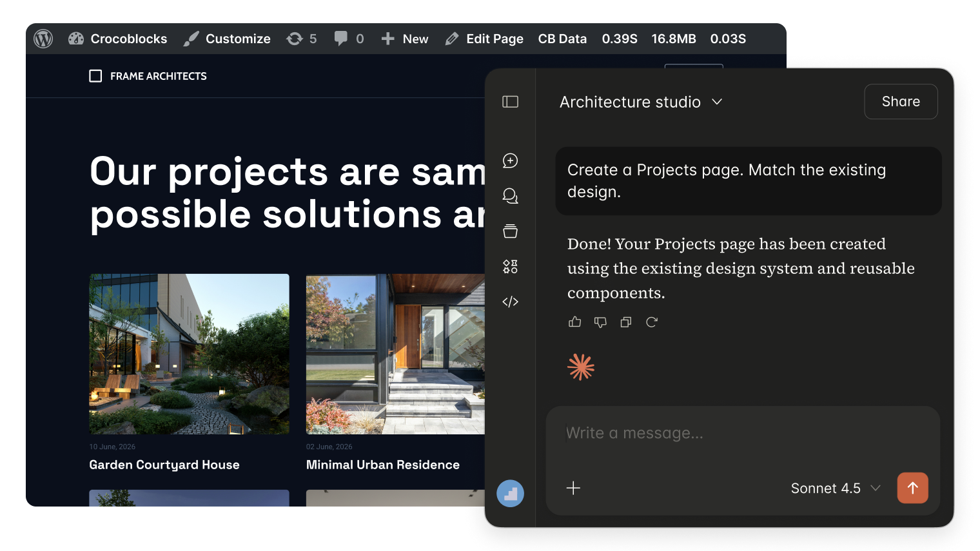Open pending updates showing 5
This screenshot has height=551, width=980.
click(x=302, y=39)
